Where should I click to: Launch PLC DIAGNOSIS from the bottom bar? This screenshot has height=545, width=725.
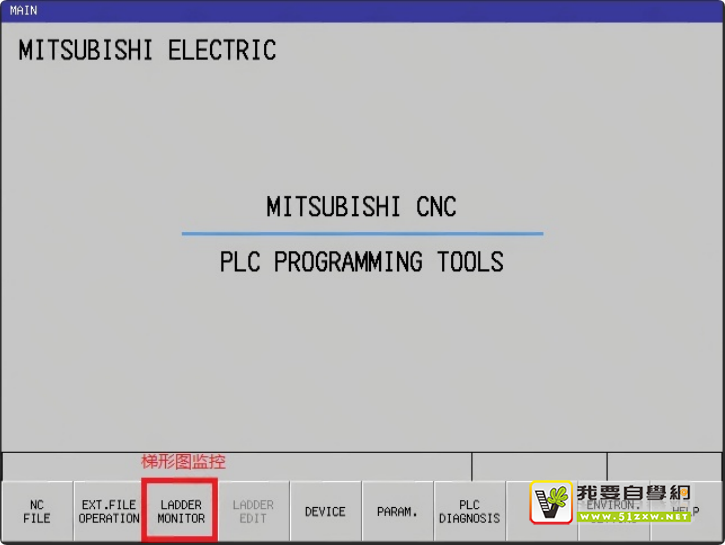coord(469,512)
